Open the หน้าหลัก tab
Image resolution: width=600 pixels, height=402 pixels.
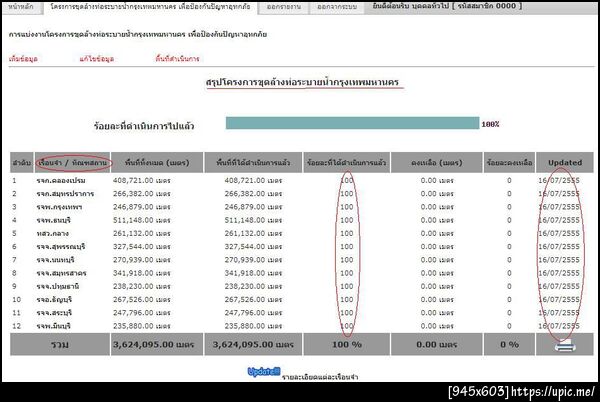pos(21,7)
